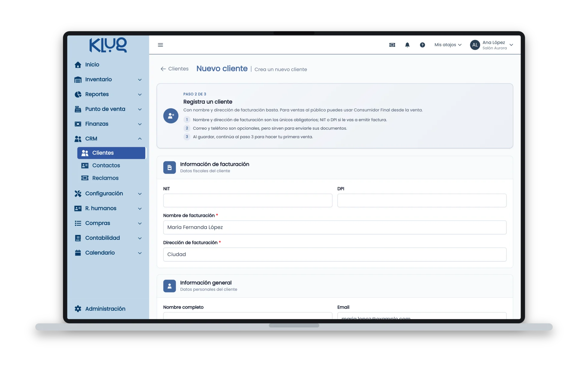
Task: Open Administración gear in sidebar
Action: point(78,309)
